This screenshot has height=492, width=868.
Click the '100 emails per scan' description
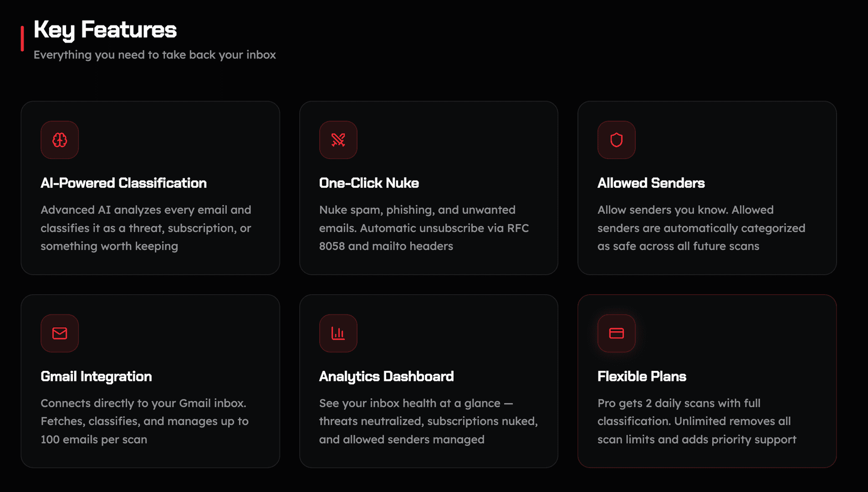(144, 421)
